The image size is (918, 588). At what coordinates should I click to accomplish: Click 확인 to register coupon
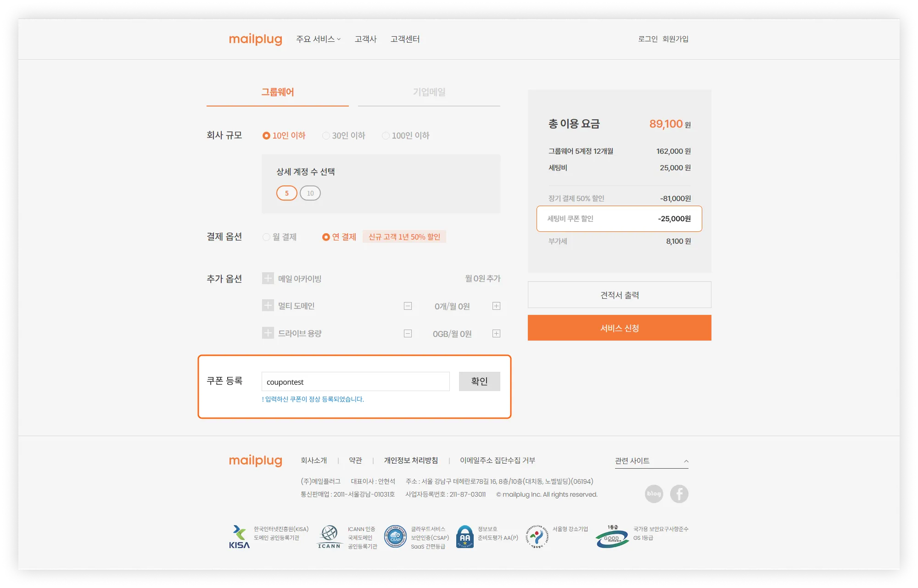tap(479, 381)
